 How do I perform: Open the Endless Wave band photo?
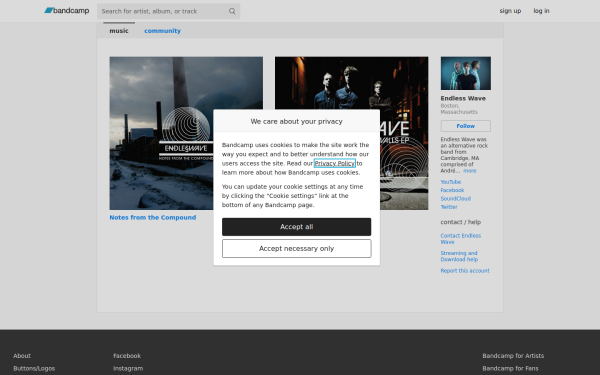[x=465, y=73]
